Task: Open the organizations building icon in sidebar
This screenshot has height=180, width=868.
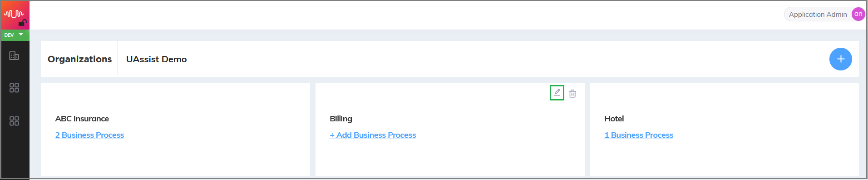Action: (x=14, y=55)
